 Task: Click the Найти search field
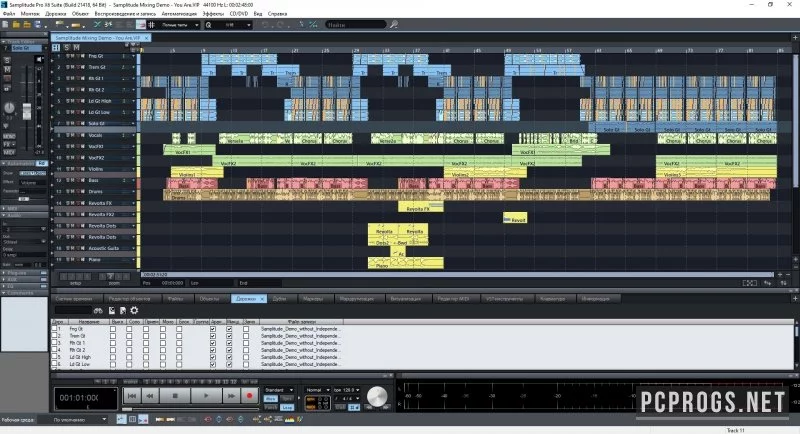click(x=356, y=24)
